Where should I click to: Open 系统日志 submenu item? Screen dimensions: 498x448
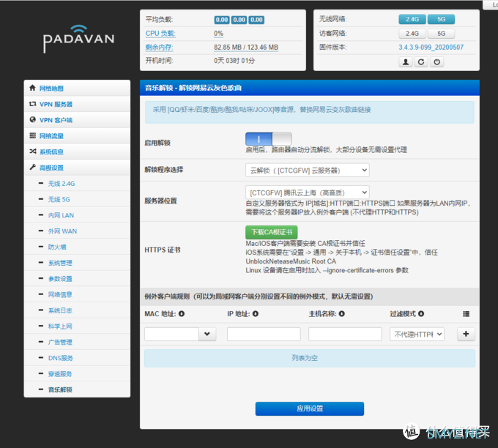pyautogui.click(x=77, y=310)
